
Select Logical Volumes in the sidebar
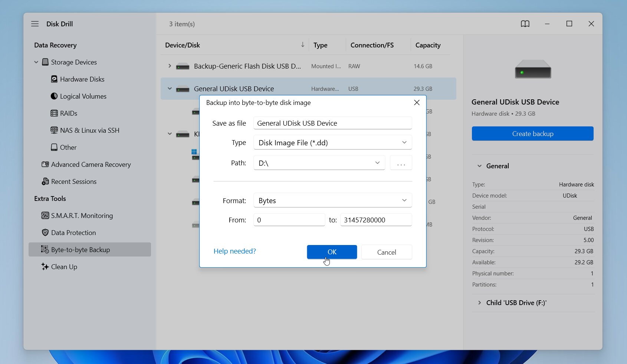click(82, 96)
